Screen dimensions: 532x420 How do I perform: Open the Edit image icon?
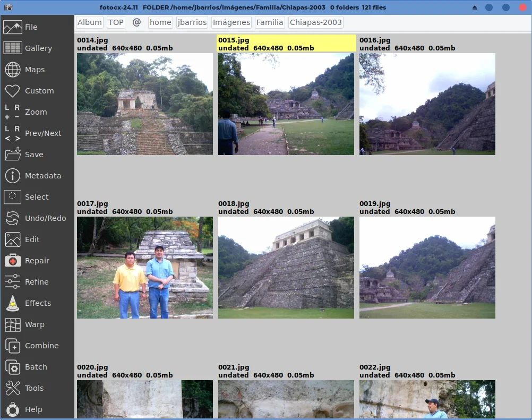click(x=13, y=239)
